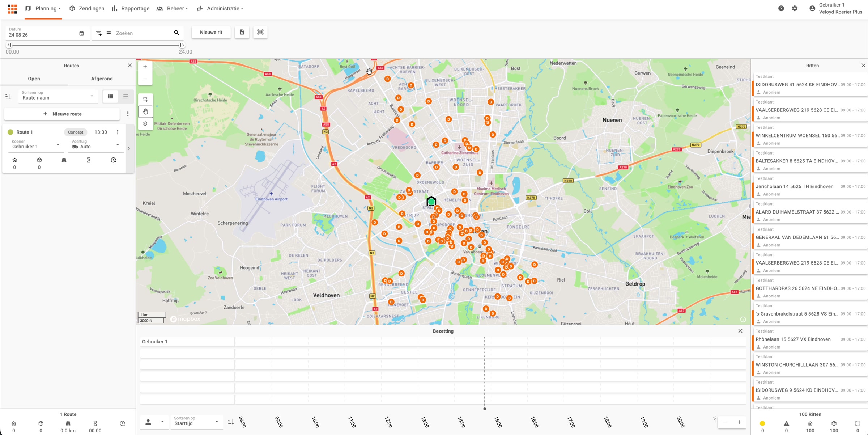The image size is (868, 435).
Task: Add a filter via filter-plus icon
Action: pos(98,33)
